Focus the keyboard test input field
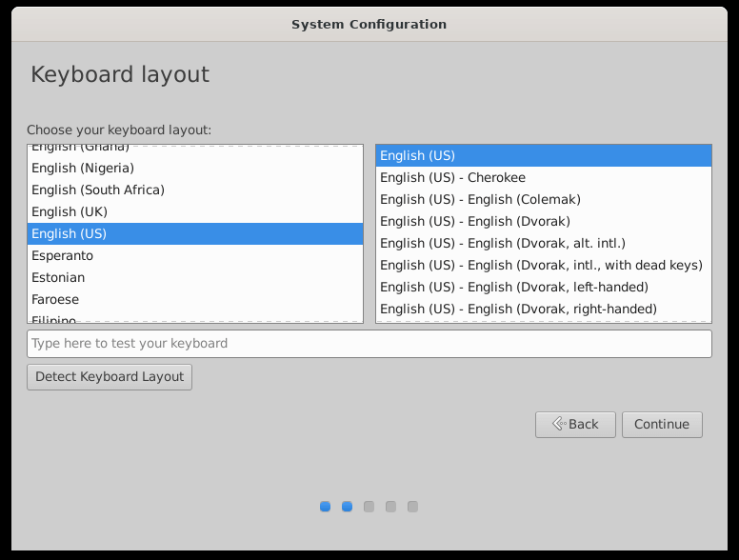 [369, 344]
